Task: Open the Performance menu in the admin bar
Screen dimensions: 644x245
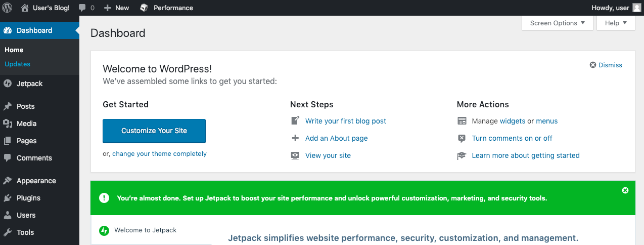Action: pyautogui.click(x=166, y=8)
